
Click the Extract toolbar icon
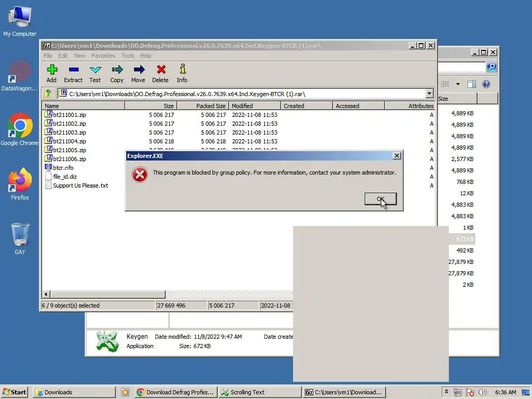click(73, 73)
